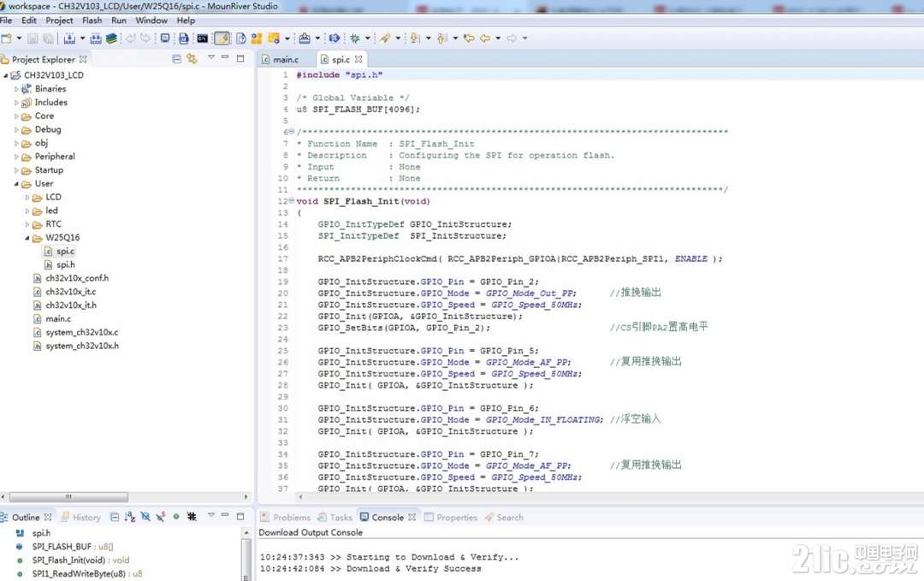Viewport: 924px width, 581px height.
Task: Click the Redo arrow in toolbar
Action: (145, 39)
